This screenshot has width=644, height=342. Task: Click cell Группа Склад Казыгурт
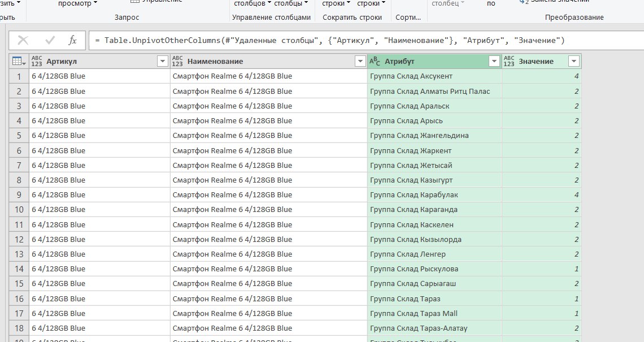[x=434, y=180]
